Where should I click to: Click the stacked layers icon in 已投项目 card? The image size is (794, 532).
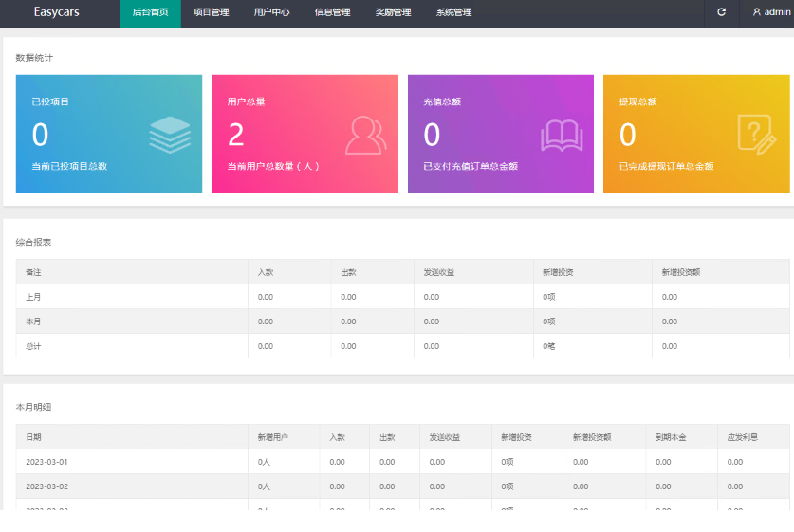point(170,135)
